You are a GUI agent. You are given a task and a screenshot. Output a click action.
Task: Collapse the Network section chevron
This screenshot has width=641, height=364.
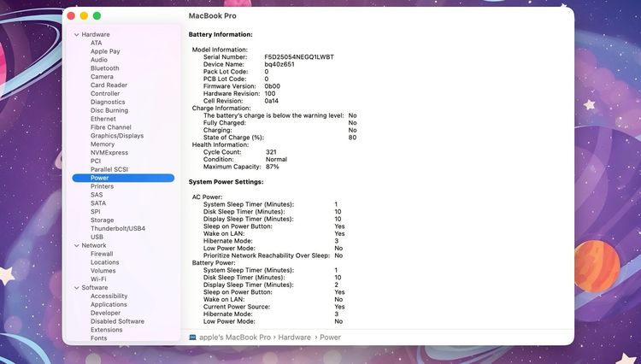click(76, 245)
